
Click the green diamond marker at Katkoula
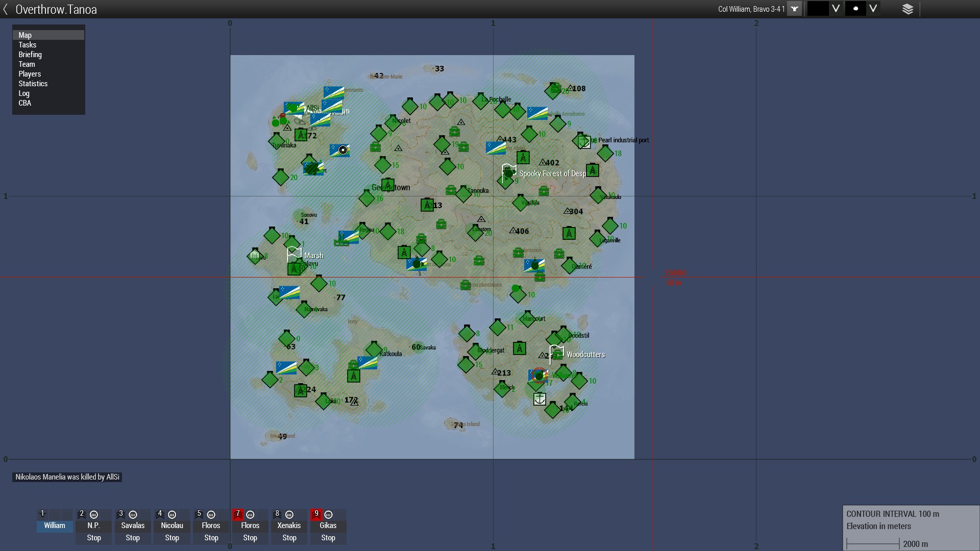pyautogui.click(x=374, y=349)
